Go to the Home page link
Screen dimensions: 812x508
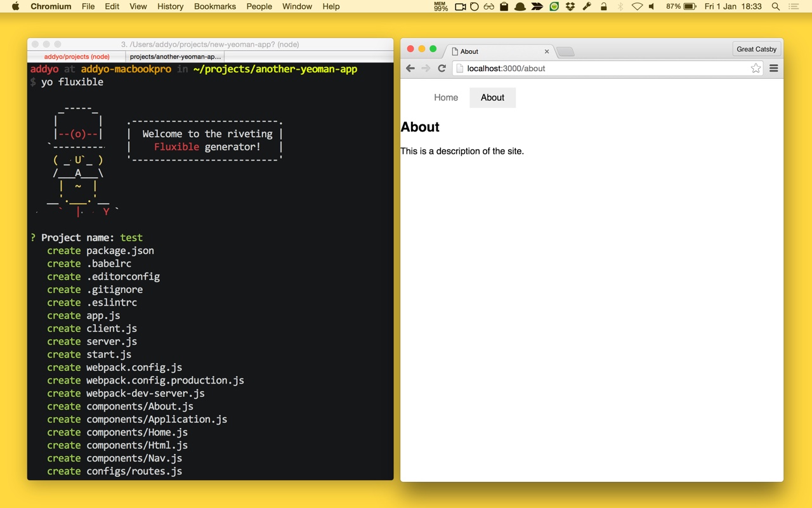(x=446, y=98)
